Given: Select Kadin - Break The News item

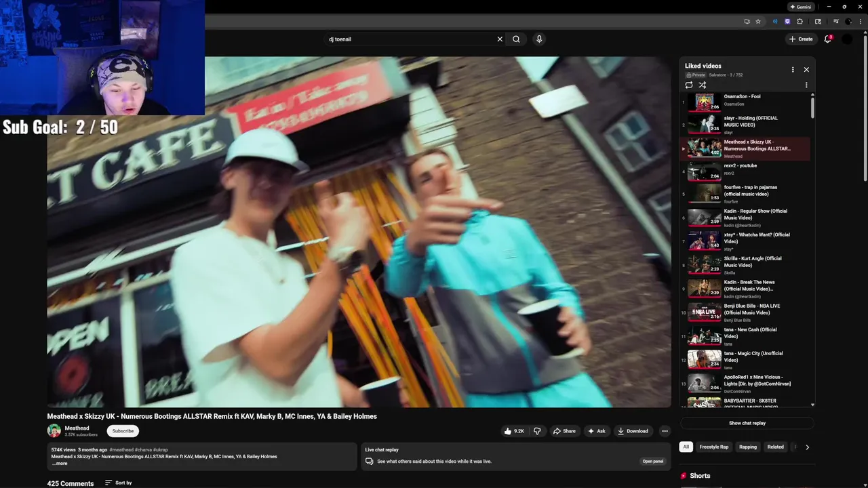Looking at the screenshot, I should (x=746, y=289).
